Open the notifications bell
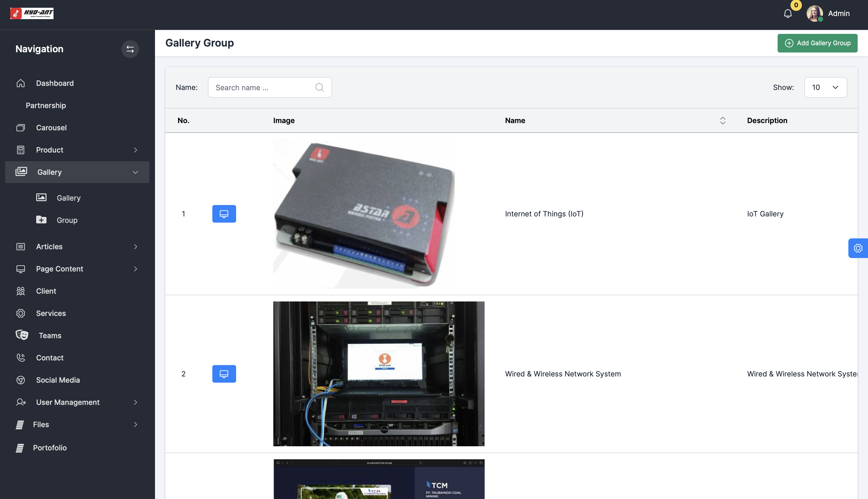Image resolution: width=868 pixels, height=499 pixels. pos(788,14)
